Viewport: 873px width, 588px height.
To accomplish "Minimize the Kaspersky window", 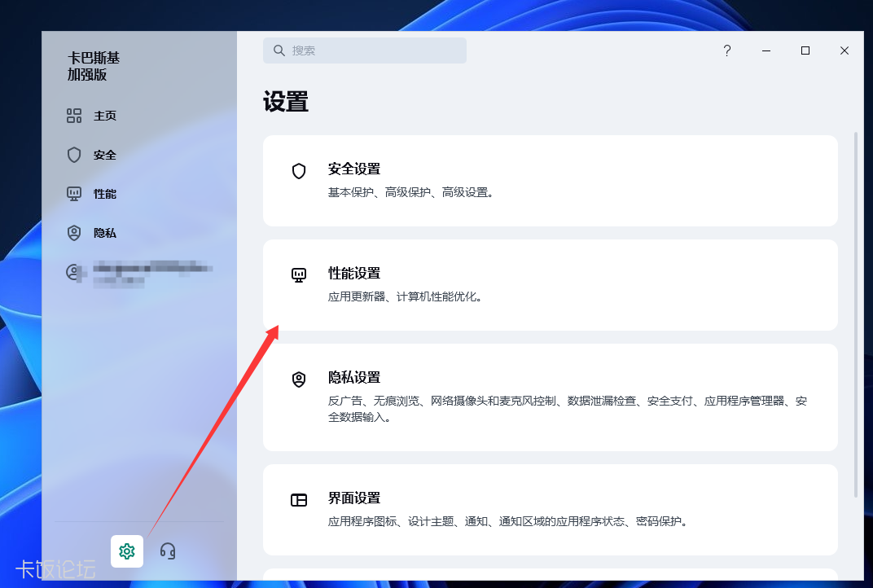I will coord(766,50).
